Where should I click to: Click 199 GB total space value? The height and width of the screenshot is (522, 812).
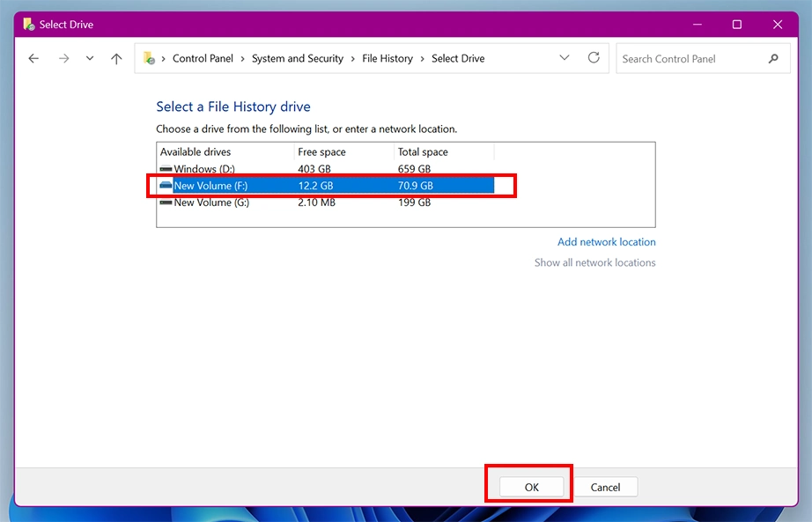[x=414, y=202]
